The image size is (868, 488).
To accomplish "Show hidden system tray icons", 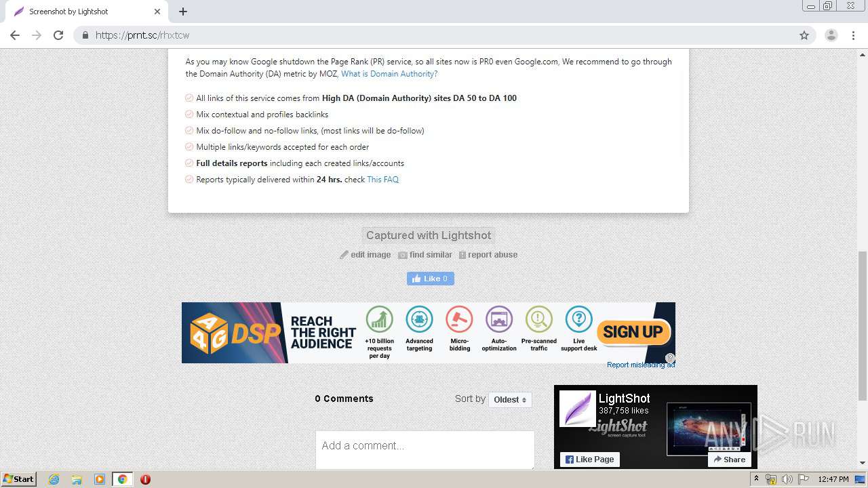I will click(756, 479).
